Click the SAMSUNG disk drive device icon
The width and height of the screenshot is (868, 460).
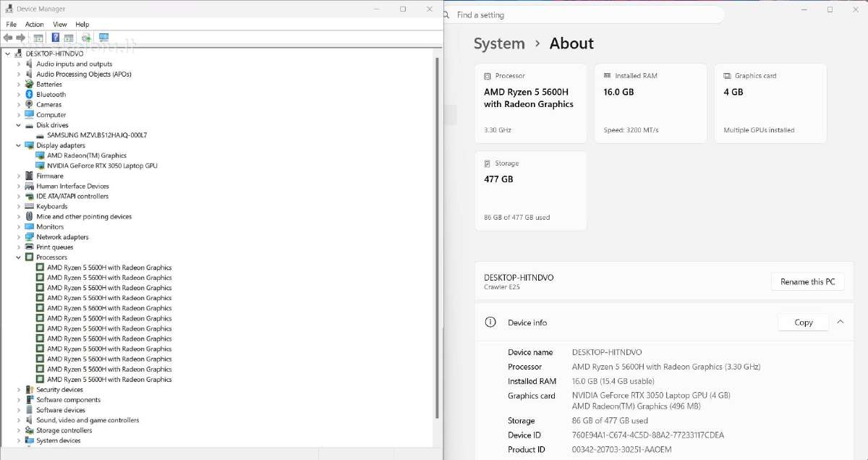(x=41, y=135)
